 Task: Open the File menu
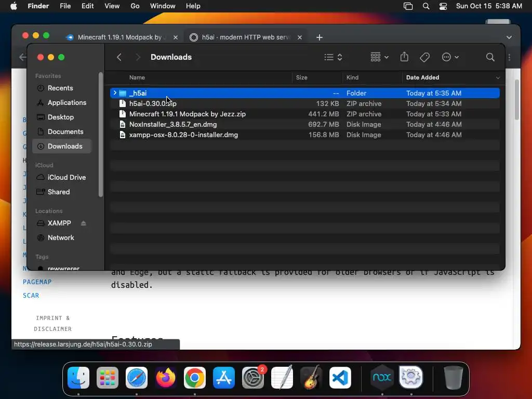[65, 6]
